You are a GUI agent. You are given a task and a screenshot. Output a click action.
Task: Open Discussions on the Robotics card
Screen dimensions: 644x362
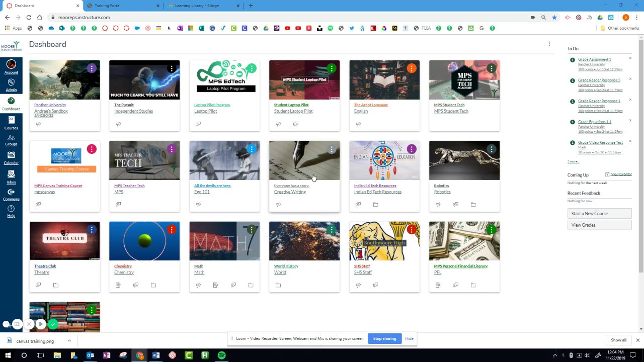pos(456,205)
